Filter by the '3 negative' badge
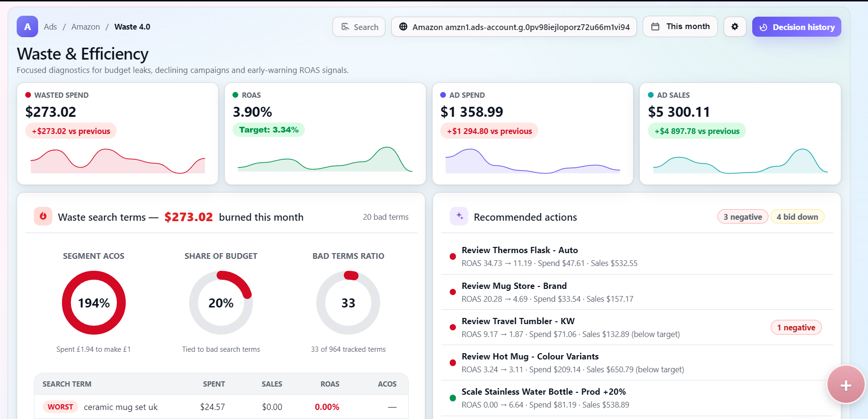Screen dimensions: 868x419 pyautogui.click(x=743, y=217)
